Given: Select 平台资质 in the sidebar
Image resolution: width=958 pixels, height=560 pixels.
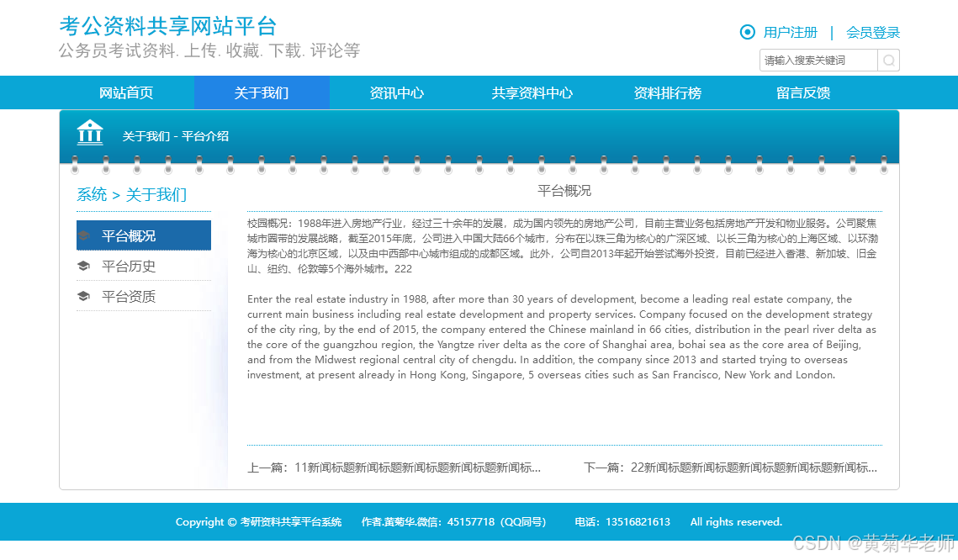Looking at the screenshot, I should 144,296.
